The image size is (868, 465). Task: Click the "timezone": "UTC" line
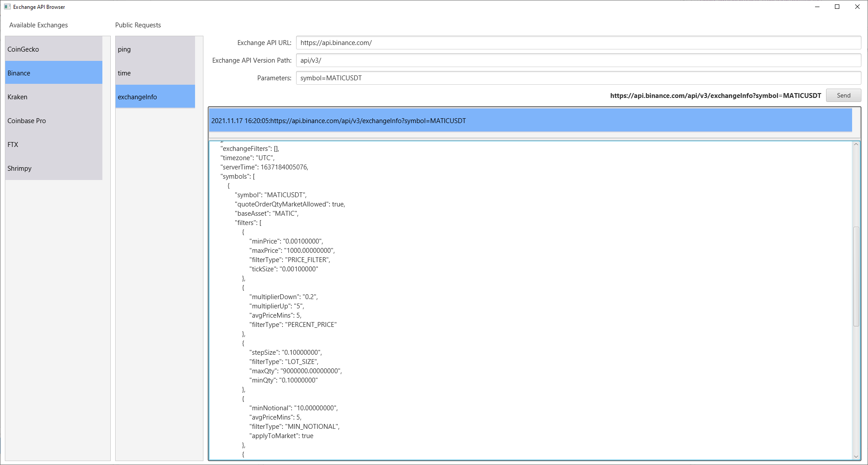tap(248, 158)
